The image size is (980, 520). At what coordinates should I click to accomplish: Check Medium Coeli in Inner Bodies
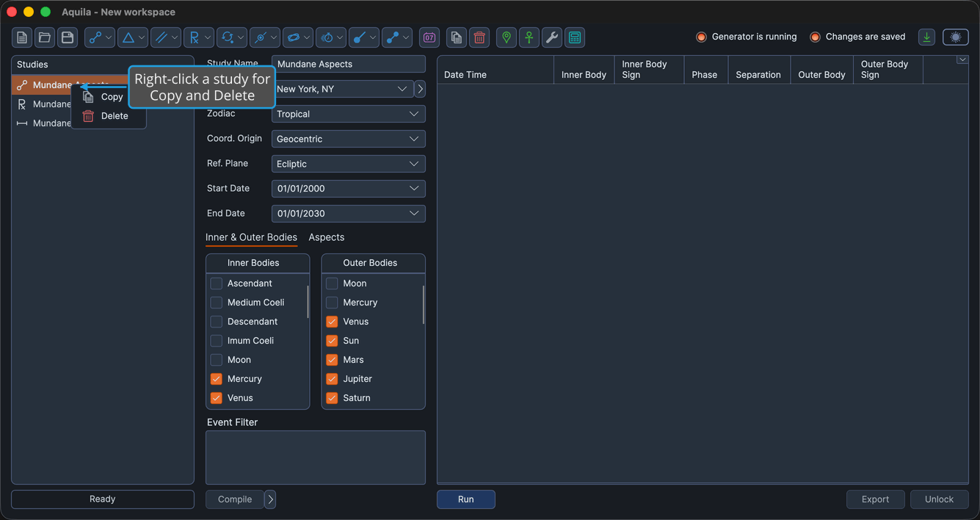click(x=217, y=303)
